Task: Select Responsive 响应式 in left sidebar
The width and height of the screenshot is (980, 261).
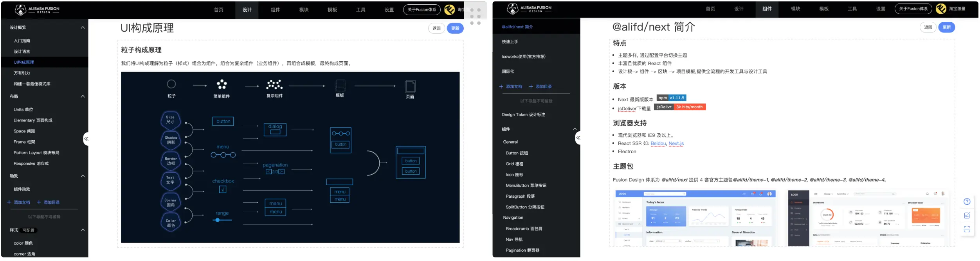Action: point(31,164)
